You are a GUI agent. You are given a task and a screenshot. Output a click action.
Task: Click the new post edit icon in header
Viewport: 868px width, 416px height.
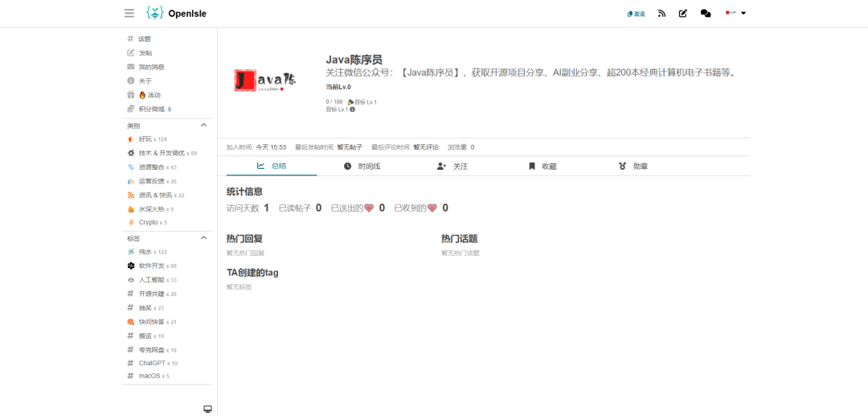683,13
